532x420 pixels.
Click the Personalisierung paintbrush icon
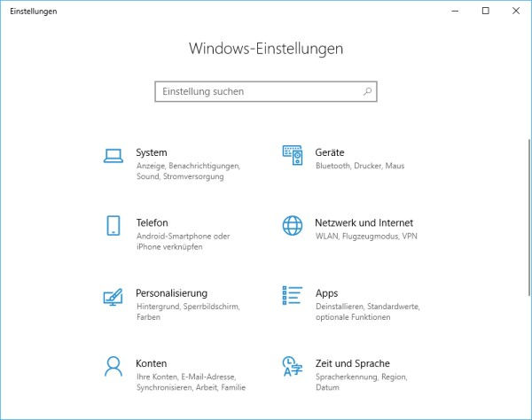(x=113, y=297)
